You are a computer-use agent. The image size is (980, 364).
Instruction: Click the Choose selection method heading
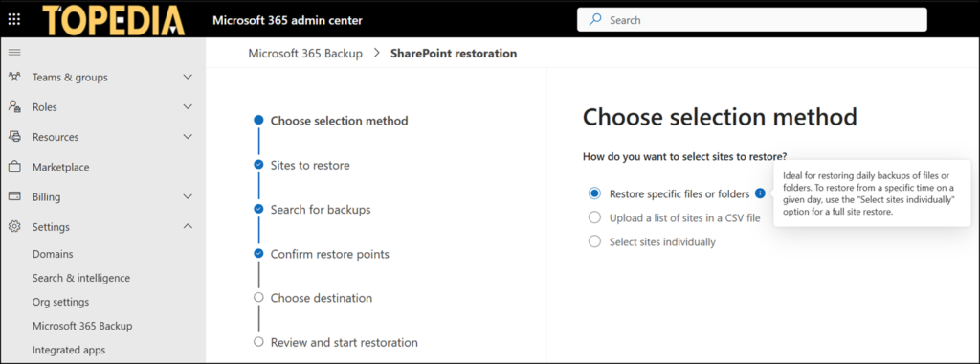(x=720, y=118)
